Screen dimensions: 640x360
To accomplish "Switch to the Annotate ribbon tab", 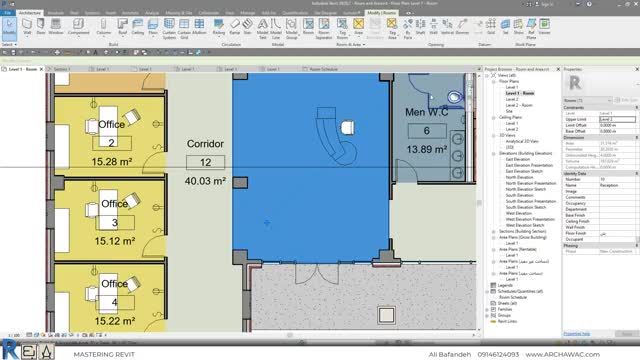I will (130, 13).
